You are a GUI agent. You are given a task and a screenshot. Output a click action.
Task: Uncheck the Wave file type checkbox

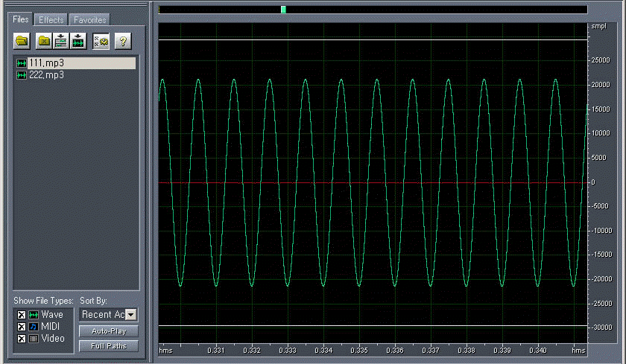(22, 315)
